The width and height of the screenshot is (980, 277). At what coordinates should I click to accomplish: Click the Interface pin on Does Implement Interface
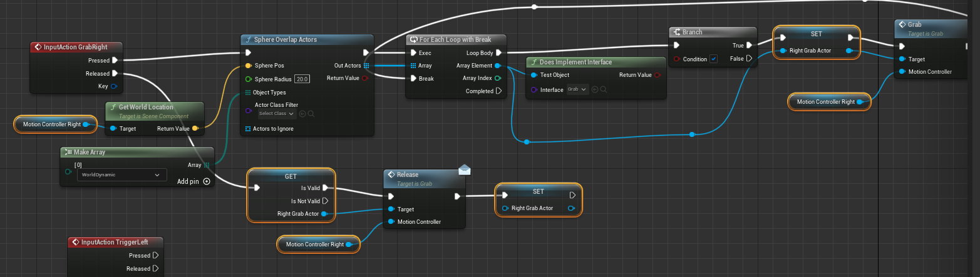[x=534, y=90]
